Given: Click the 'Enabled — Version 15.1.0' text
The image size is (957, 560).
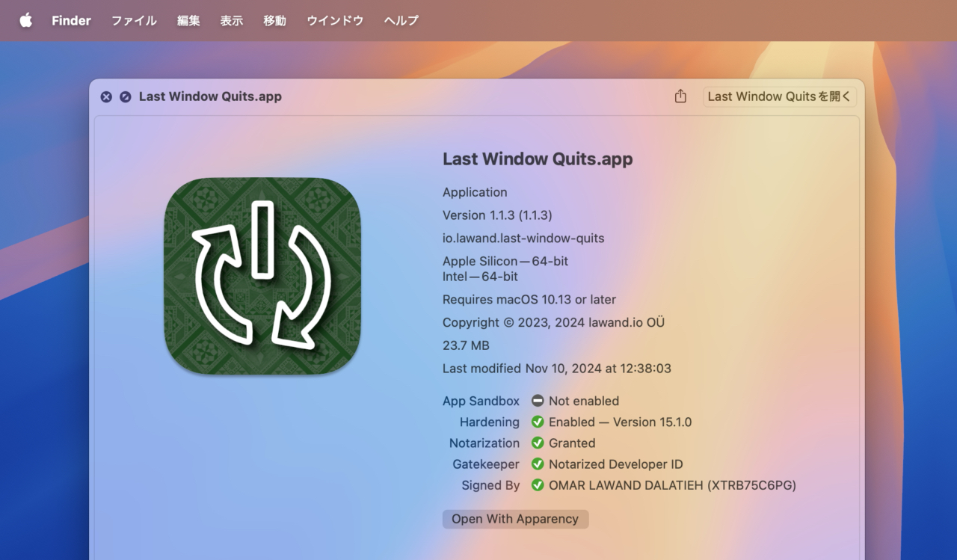Looking at the screenshot, I should point(621,422).
